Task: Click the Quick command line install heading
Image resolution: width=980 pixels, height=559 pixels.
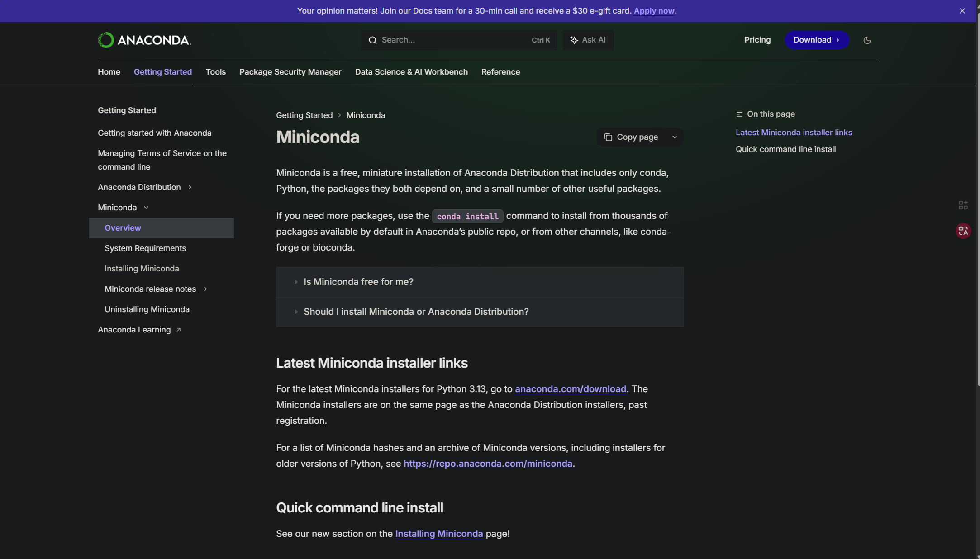Action: tap(360, 508)
